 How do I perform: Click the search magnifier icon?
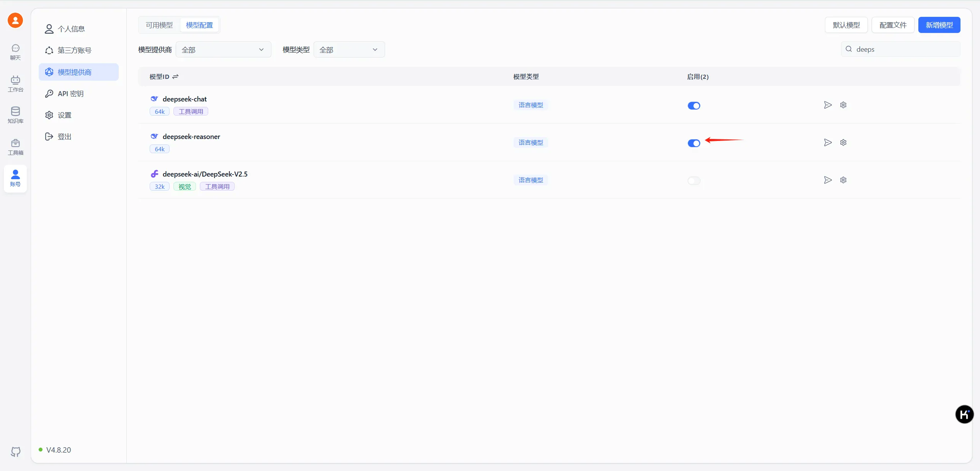[x=849, y=49]
